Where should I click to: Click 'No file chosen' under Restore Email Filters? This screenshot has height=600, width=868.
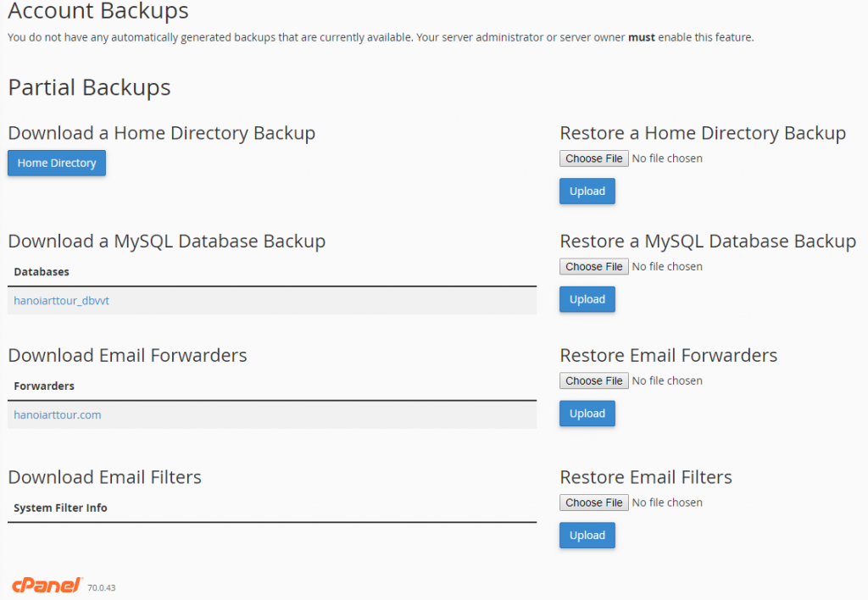(x=667, y=503)
